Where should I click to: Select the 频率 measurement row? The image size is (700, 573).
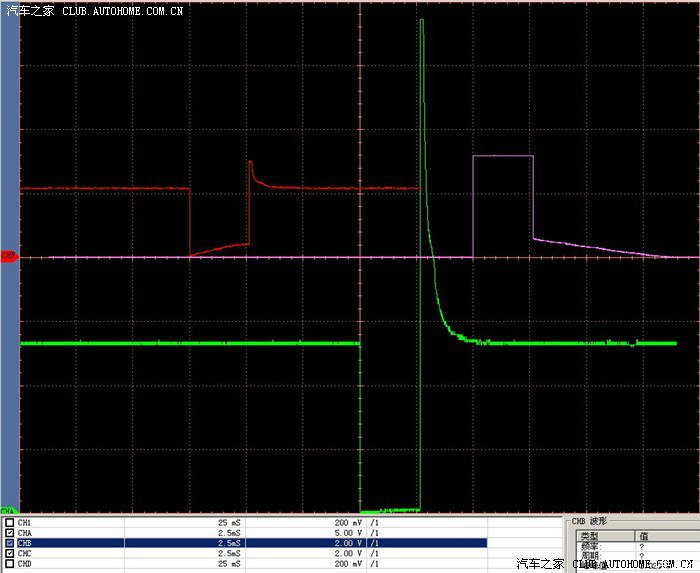click(x=592, y=547)
